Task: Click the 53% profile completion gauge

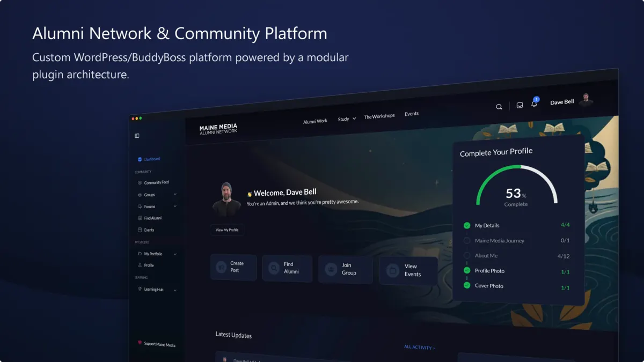Action: (516, 186)
